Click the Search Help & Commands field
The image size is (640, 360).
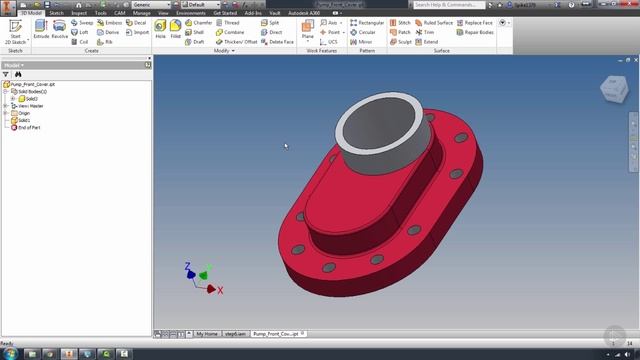pyautogui.click(x=449, y=5)
